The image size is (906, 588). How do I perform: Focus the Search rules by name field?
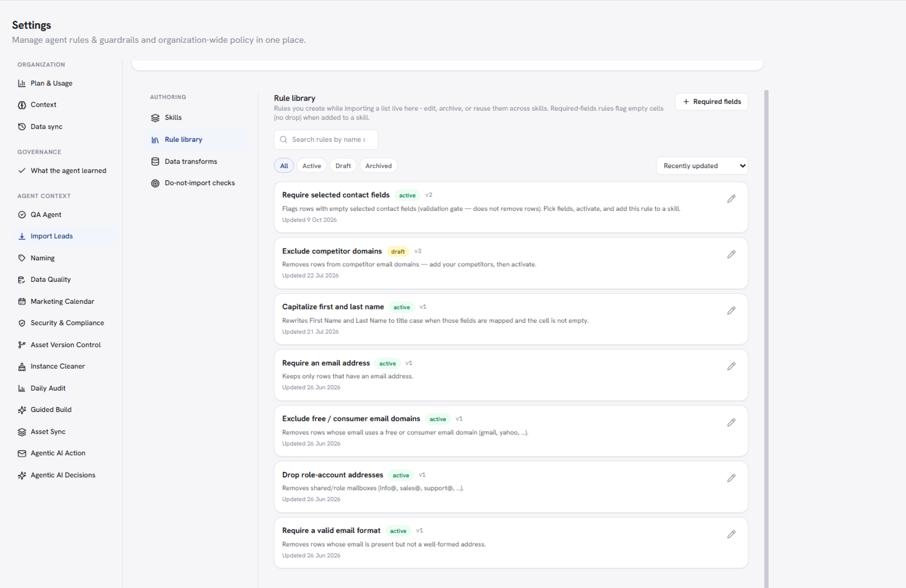326,140
